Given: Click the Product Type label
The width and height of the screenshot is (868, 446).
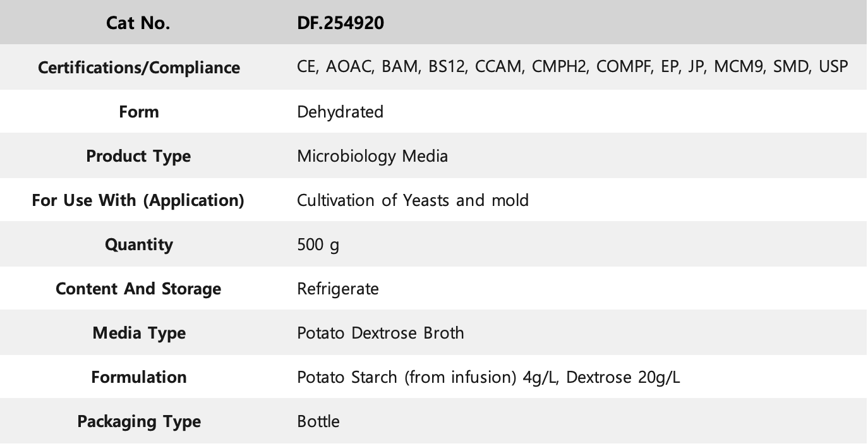Looking at the screenshot, I should [138, 156].
